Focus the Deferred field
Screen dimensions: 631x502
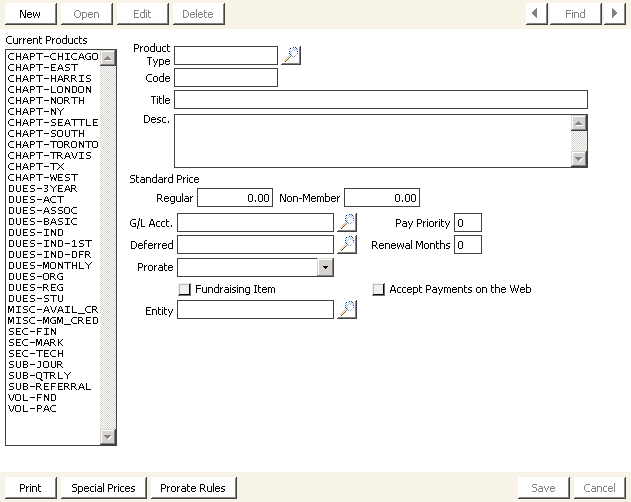coord(256,244)
